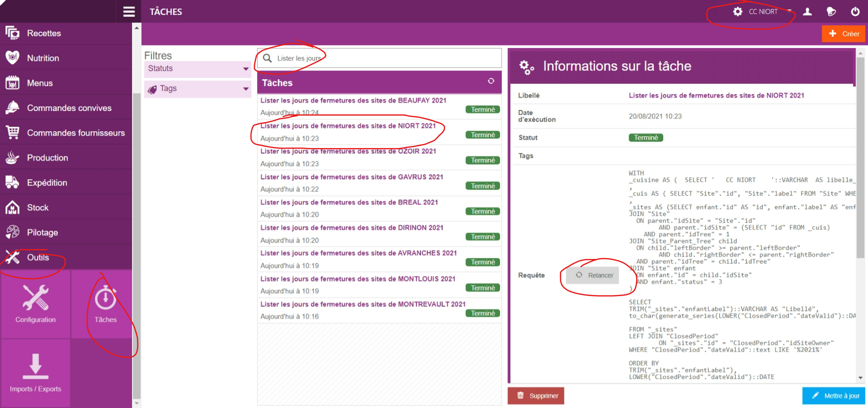Click the red Supprimer button
868x408 pixels.
click(x=536, y=396)
